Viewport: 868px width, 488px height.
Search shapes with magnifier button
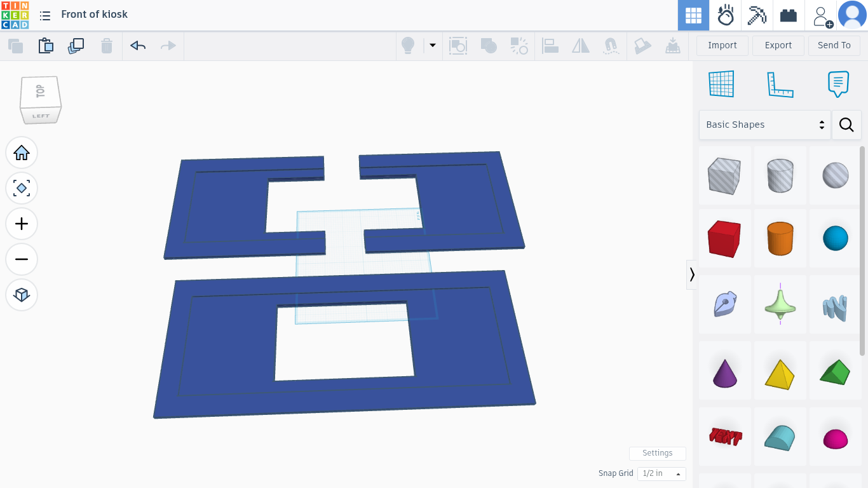tap(846, 125)
